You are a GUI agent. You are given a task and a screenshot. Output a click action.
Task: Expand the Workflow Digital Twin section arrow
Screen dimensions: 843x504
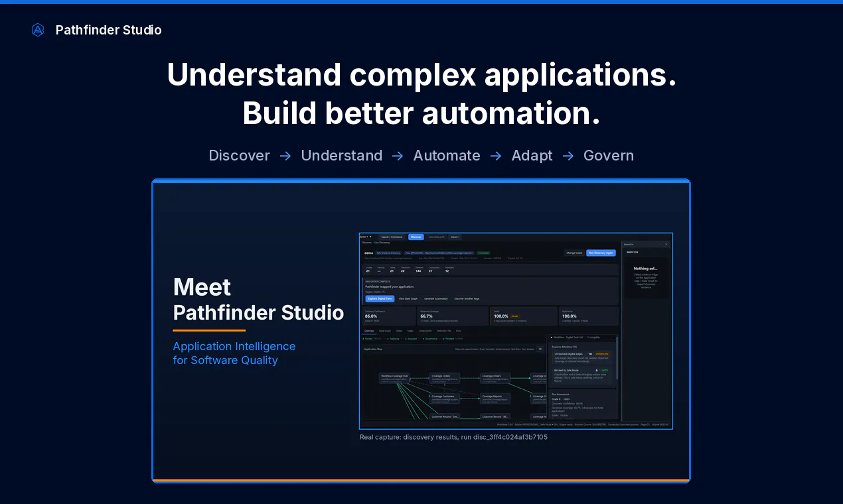pyautogui.click(x=552, y=338)
